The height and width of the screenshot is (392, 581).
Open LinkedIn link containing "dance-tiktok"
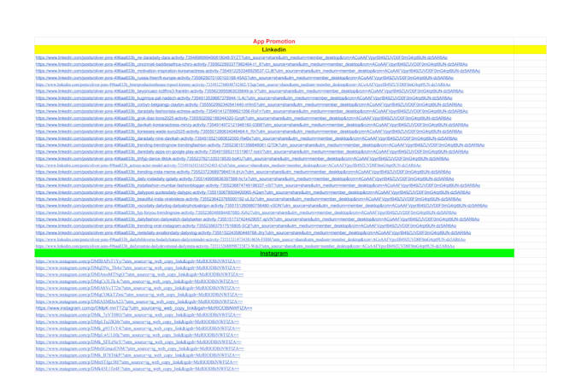pos(243,159)
